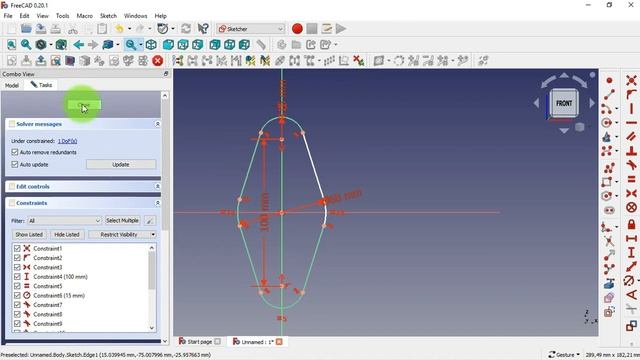Open the undo history dropdown arrow
Screen dimensions: 640x360
[129, 29]
